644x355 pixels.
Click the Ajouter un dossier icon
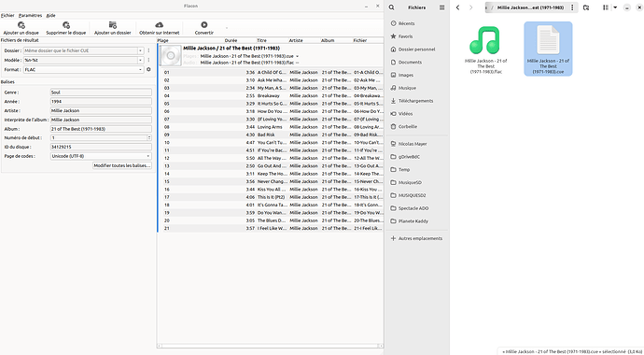(113, 25)
